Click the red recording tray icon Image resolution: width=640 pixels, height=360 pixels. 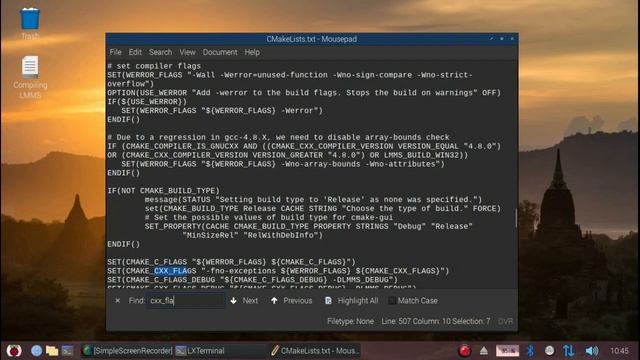(x=464, y=351)
